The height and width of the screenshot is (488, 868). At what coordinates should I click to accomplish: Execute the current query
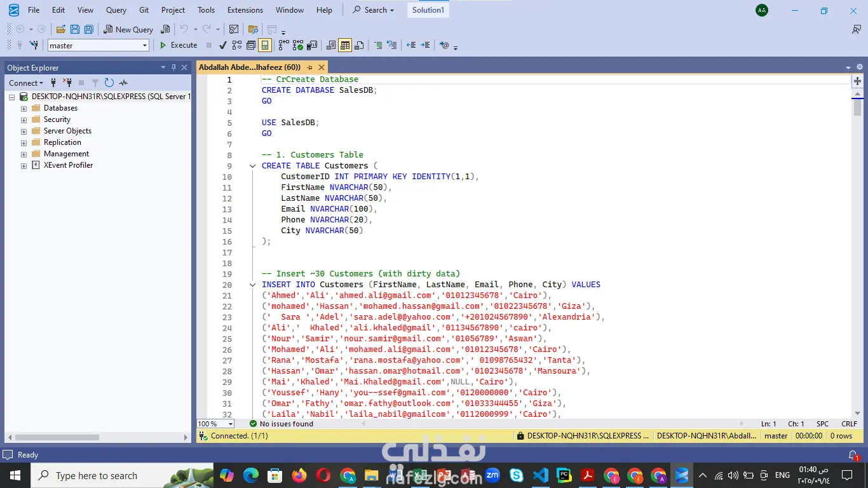click(179, 45)
